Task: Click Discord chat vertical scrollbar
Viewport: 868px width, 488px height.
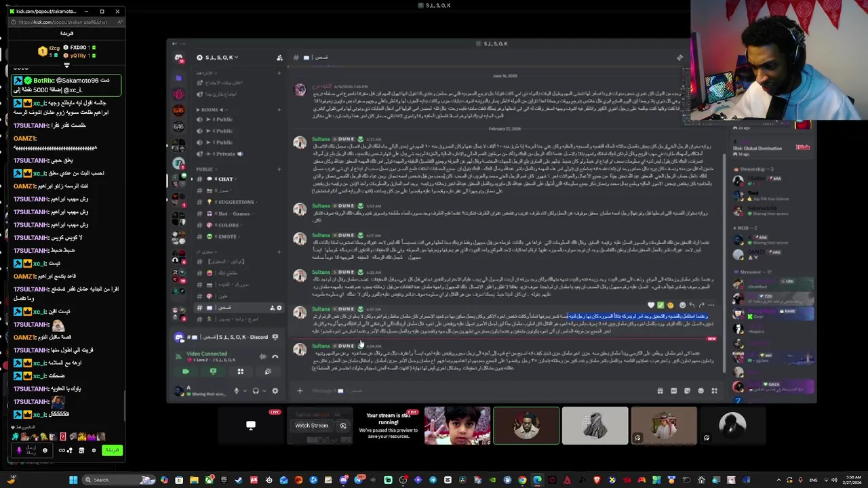Action: [724, 264]
